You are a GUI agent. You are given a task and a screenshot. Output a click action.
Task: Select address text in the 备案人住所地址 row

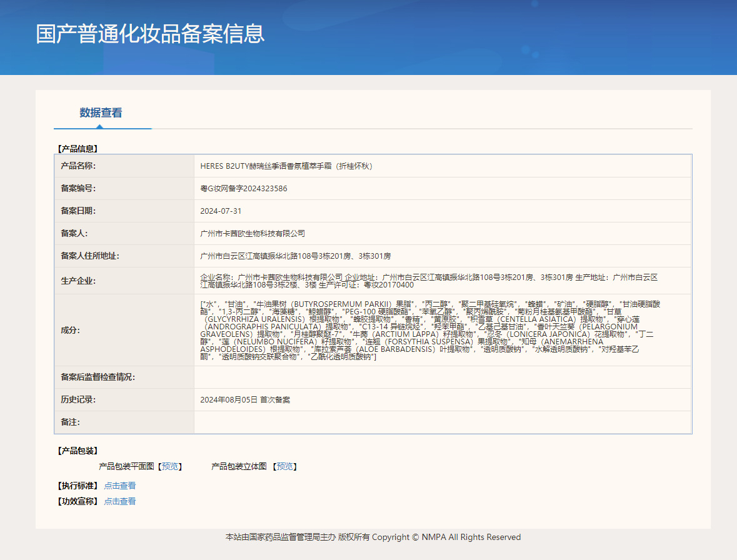[x=295, y=256]
